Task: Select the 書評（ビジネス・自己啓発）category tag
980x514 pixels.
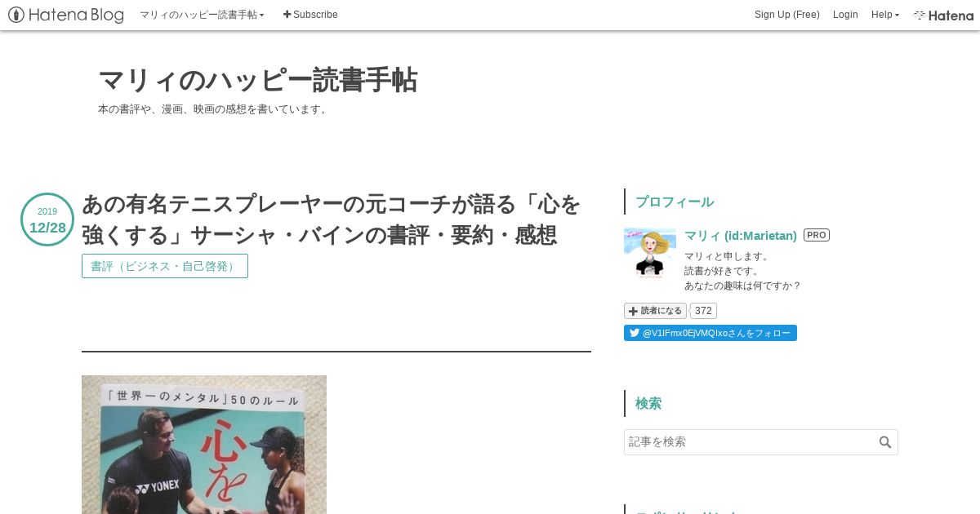Action: pos(165,266)
